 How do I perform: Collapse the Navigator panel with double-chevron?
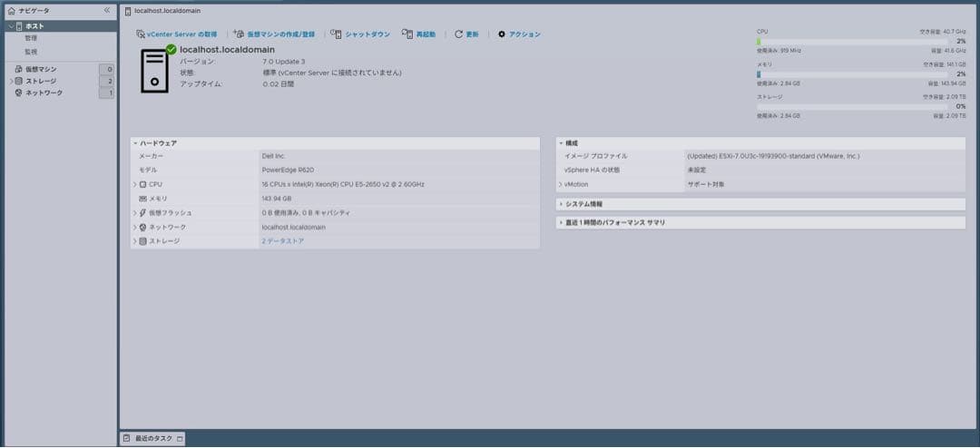(x=106, y=11)
